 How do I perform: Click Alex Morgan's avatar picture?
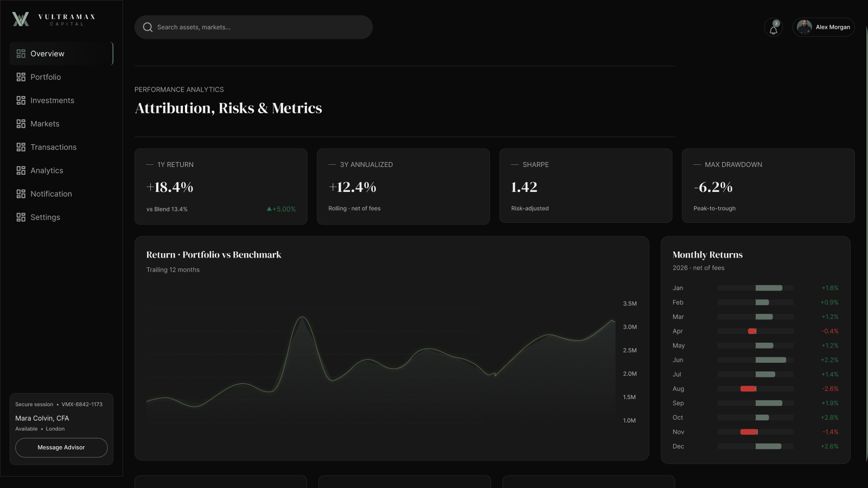click(805, 27)
